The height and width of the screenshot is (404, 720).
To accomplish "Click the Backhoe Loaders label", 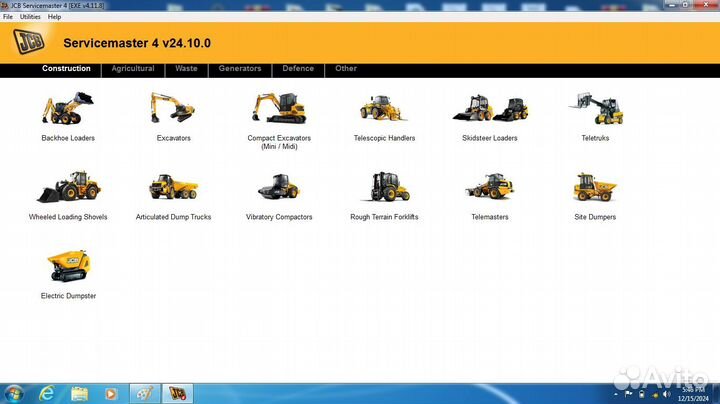I will tap(68, 138).
